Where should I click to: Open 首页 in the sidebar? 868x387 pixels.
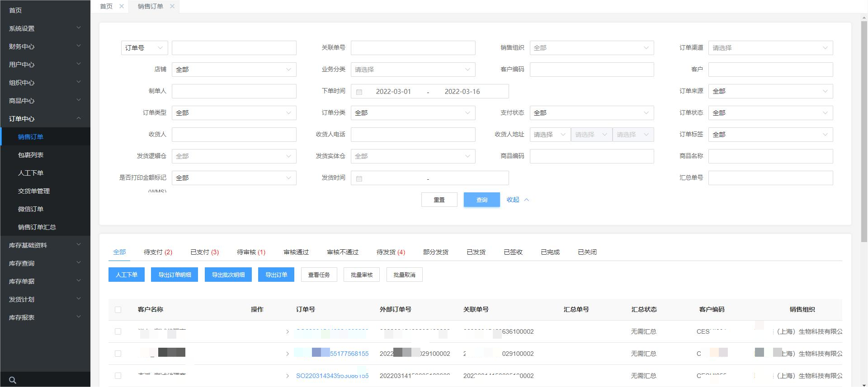pos(45,10)
